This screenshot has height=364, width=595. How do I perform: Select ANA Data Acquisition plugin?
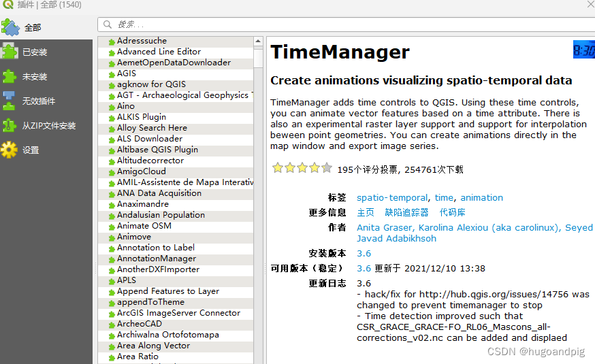[176, 193]
